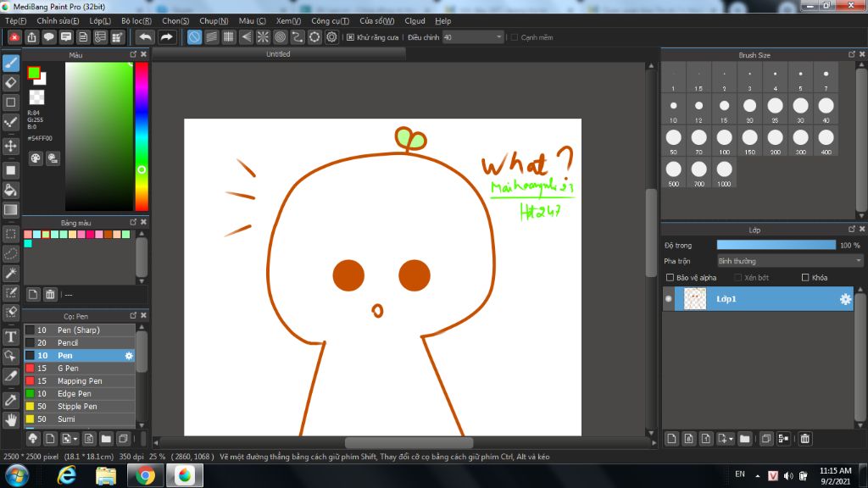Open the Chỉnh sửa menu

(58, 21)
